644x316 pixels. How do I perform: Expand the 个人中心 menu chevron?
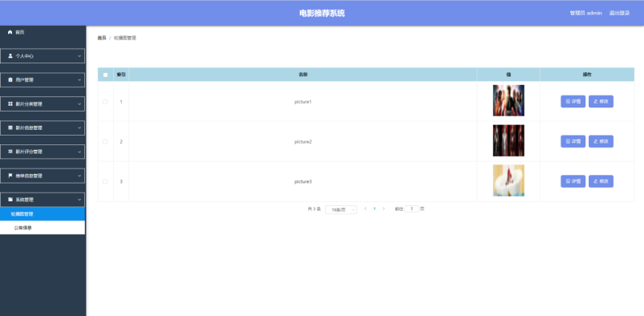tap(79, 56)
